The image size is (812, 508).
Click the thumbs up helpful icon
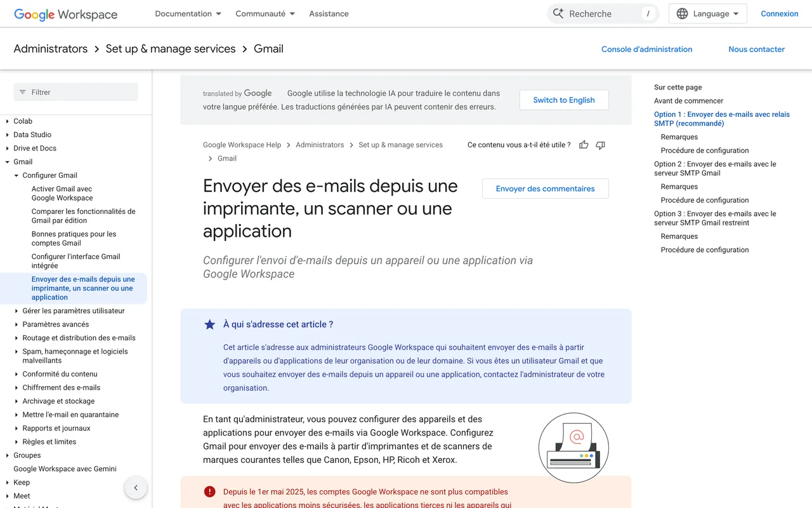pos(584,145)
